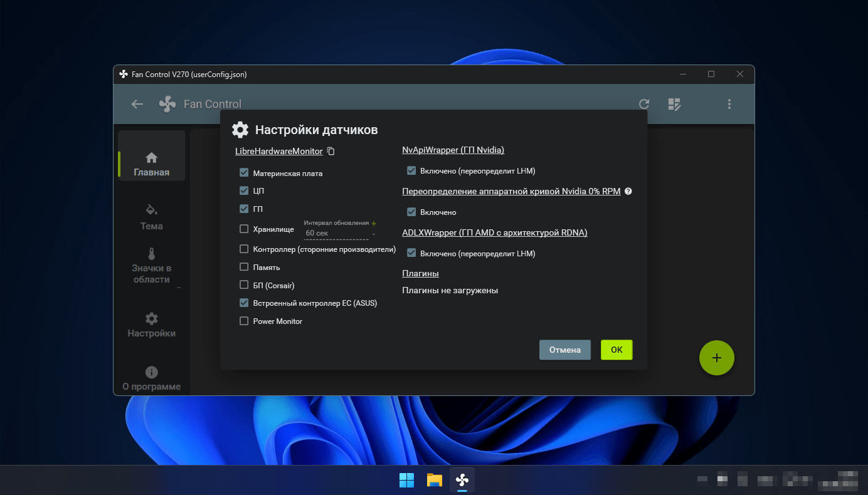The image size is (868, 495).
Task: Decrease update interval with the minus
Action: tap(374, 234)
